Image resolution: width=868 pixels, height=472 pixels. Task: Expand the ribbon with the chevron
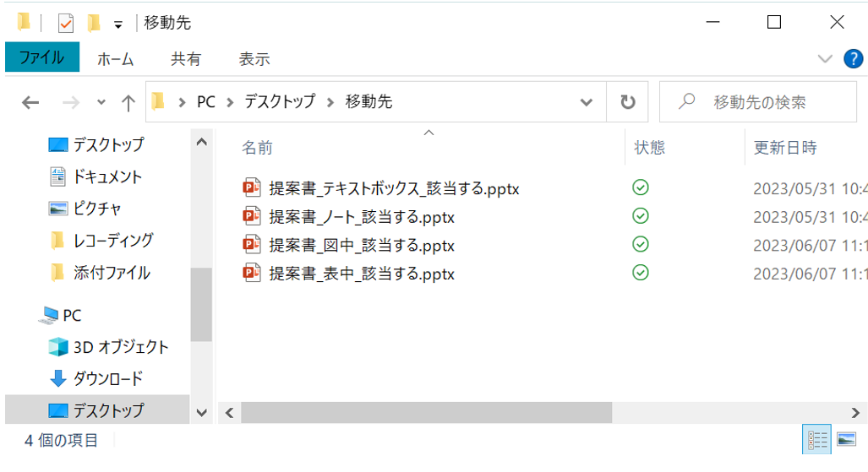click(x=825, y=58)
